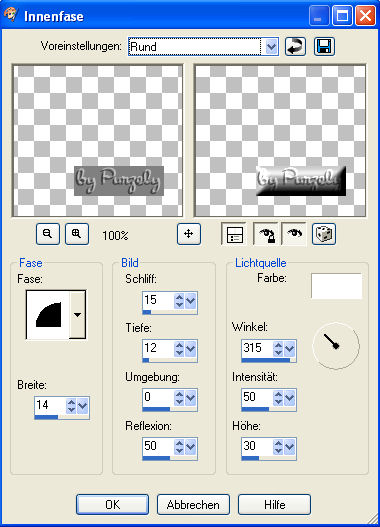The width and height of the screenshot is (380, 527).
Task: Click the Reflexion spinner arrows
Action: tap(179, 447)
